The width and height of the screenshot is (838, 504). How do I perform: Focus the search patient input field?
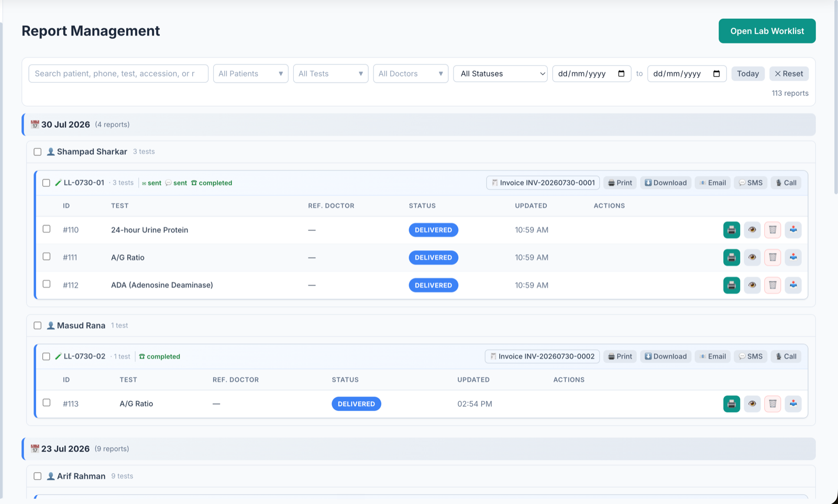click(x=118, y=74)
